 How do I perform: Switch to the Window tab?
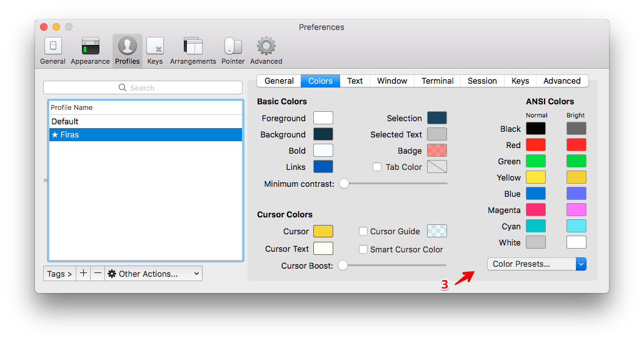click(x=392, y=81)
